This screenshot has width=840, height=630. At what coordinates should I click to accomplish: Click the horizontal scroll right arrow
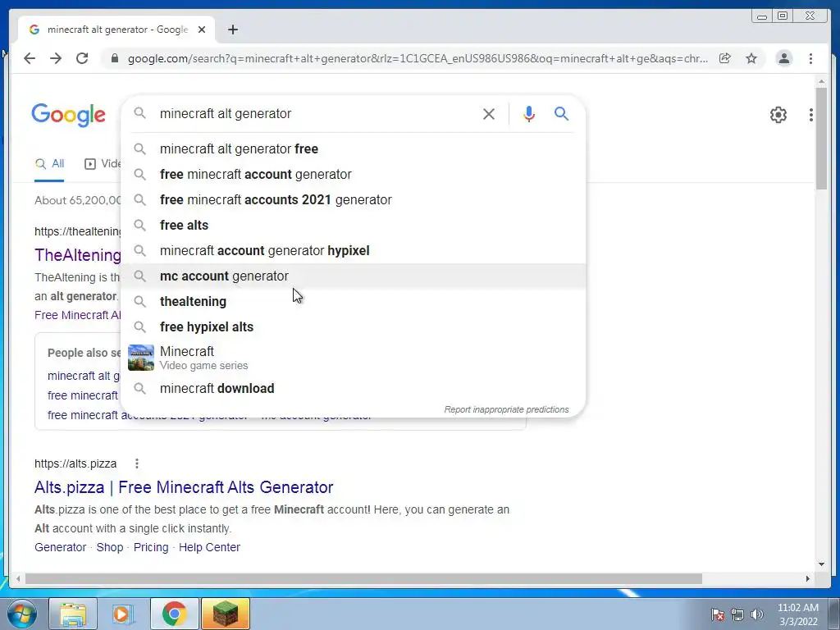point(807,578)
